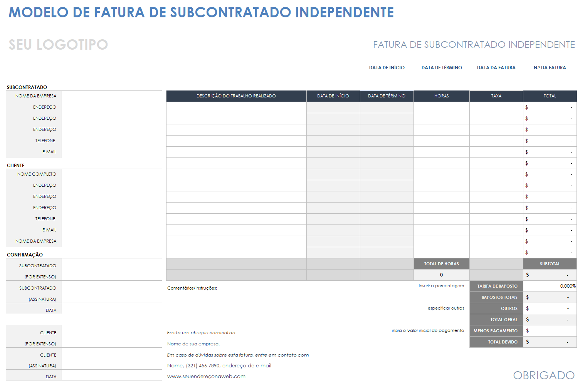Click the 'inserir a porcentagem' hint

tap(441, 286)
